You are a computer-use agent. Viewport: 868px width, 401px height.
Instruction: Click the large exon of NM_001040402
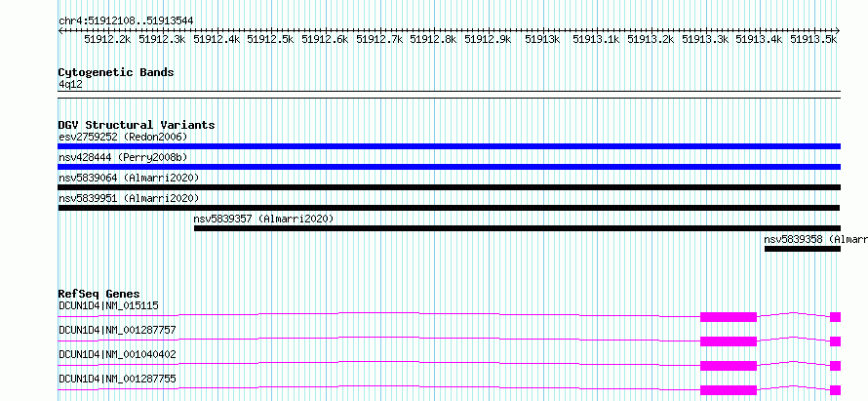tap(729, 366)
